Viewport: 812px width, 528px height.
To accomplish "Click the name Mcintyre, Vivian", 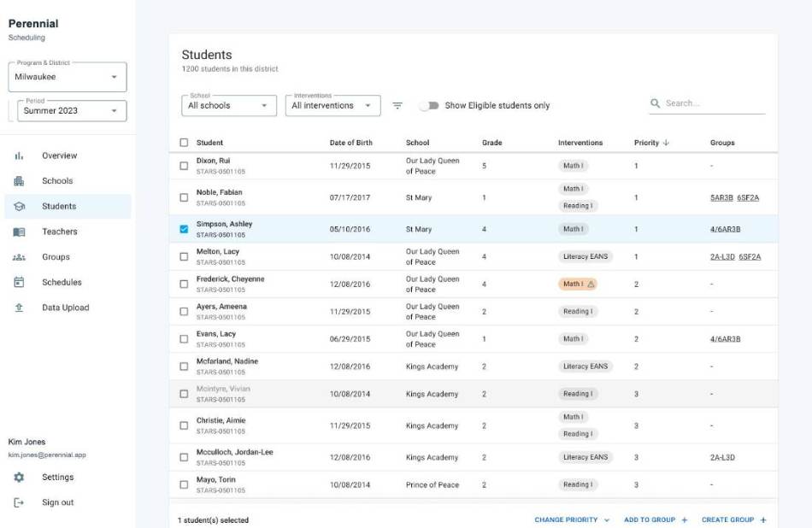I will click(223, 389).
